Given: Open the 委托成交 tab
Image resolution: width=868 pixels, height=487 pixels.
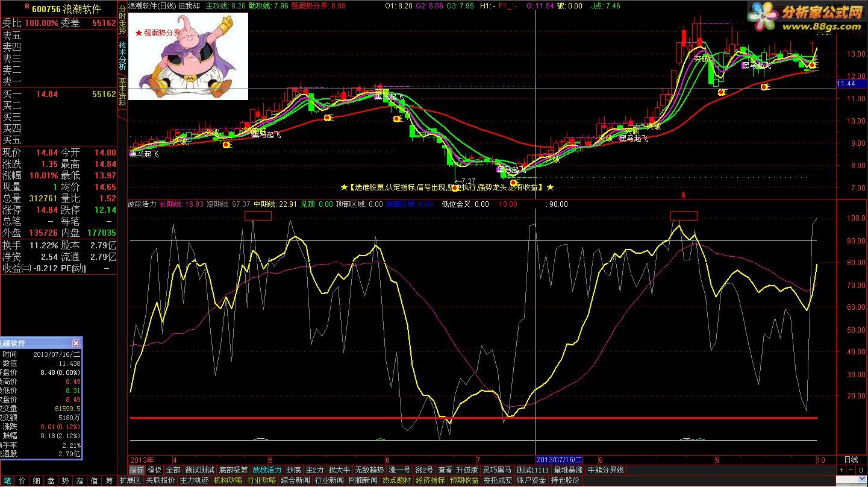Looking at the screenshot, I should point(498,480).
